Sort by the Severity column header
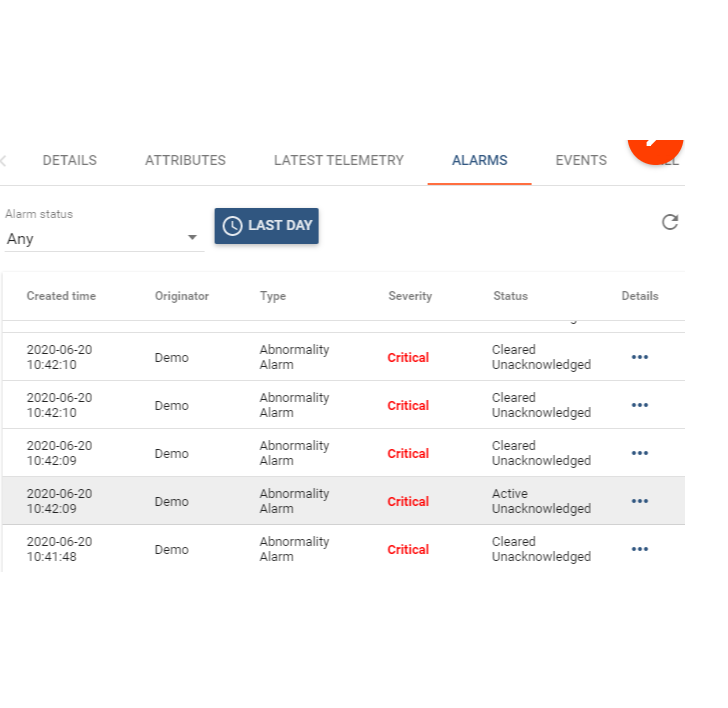The width and height of the screenshot is (728, 708). coord(410,296)
